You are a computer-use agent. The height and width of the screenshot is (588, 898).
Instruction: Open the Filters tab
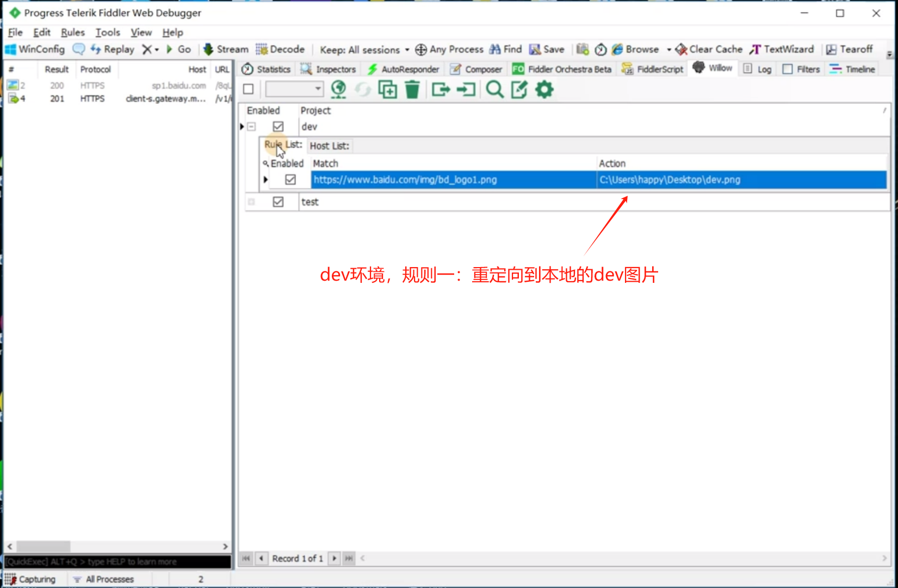click(x=801, y=69)
